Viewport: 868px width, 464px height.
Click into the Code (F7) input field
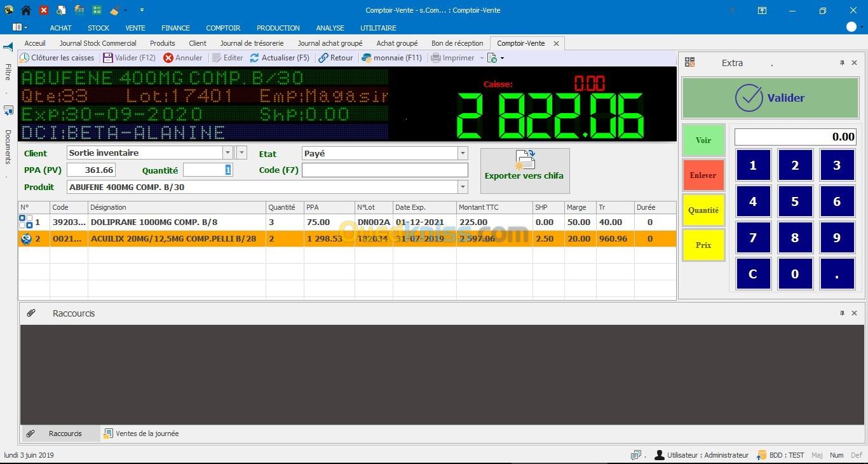coord(384,170)
